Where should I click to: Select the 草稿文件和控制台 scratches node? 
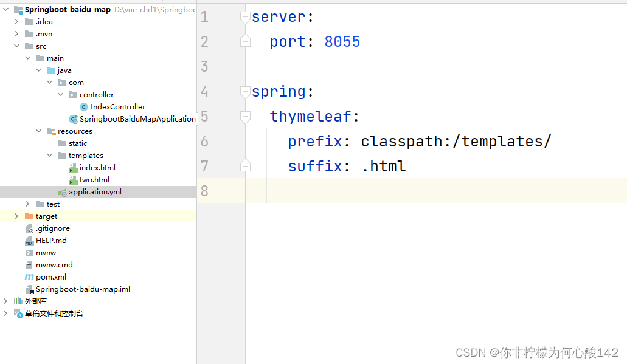pyautogui.click(x=52, y=313)
